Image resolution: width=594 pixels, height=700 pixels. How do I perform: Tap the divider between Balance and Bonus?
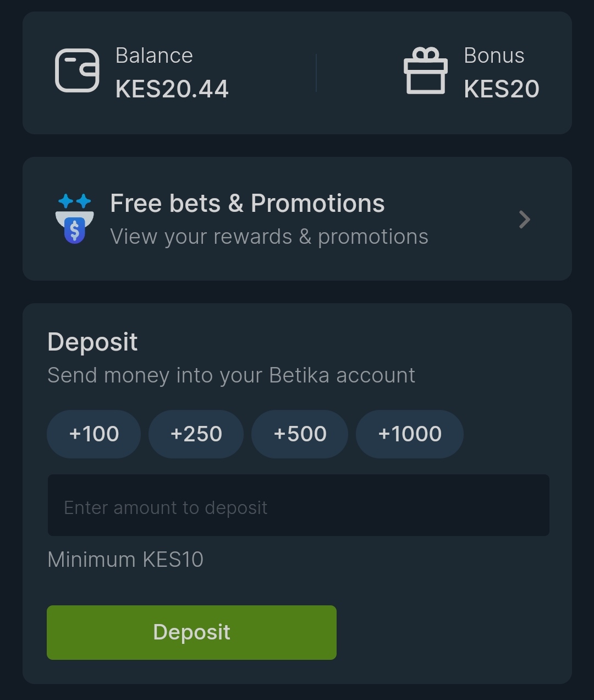[316, 73]
